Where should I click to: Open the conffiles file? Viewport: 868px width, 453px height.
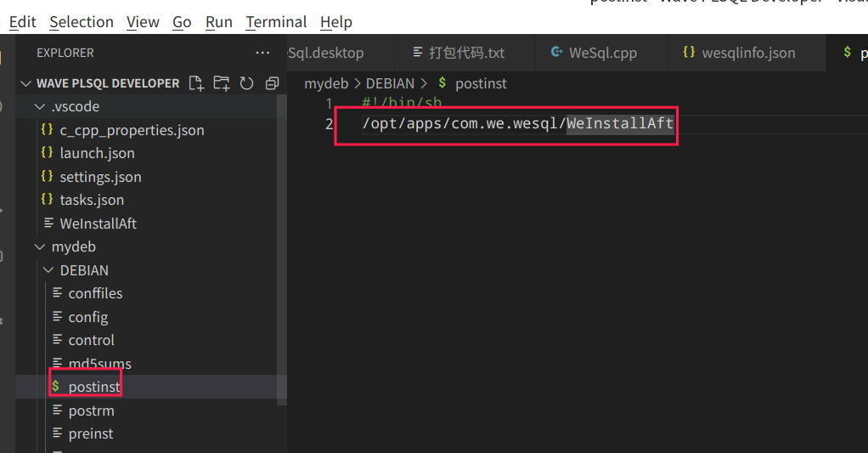point(95,293)
